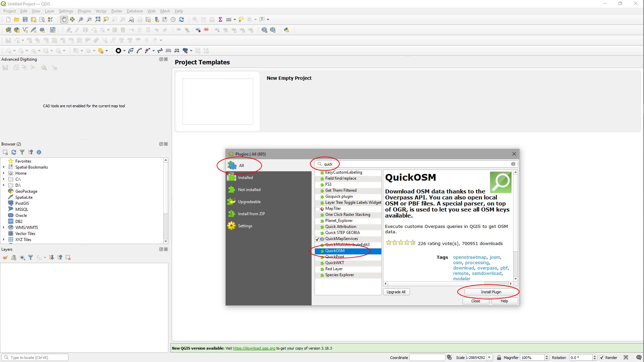
Task: Click the Refresh map canvas icon
Action: pyautogui.click(x=181, y=19)
